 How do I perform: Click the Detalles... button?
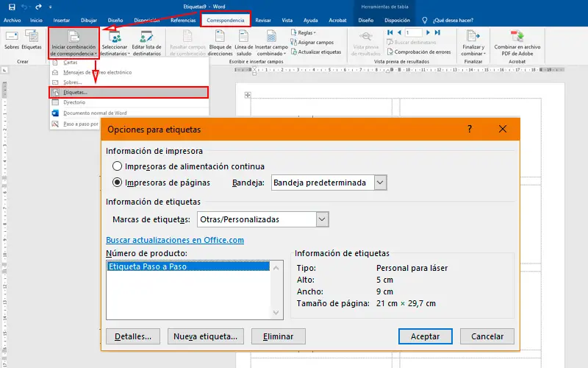(133, 336)
